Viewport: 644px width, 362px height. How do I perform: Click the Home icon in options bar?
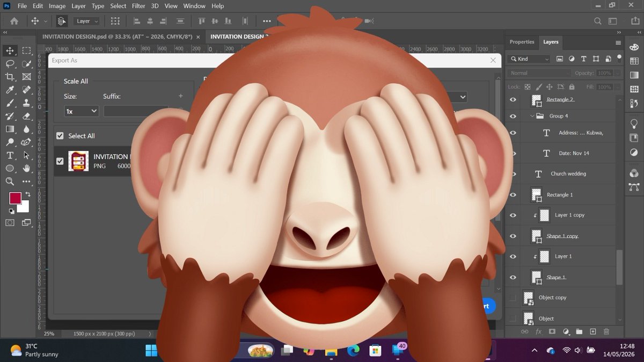click(14, 21)
